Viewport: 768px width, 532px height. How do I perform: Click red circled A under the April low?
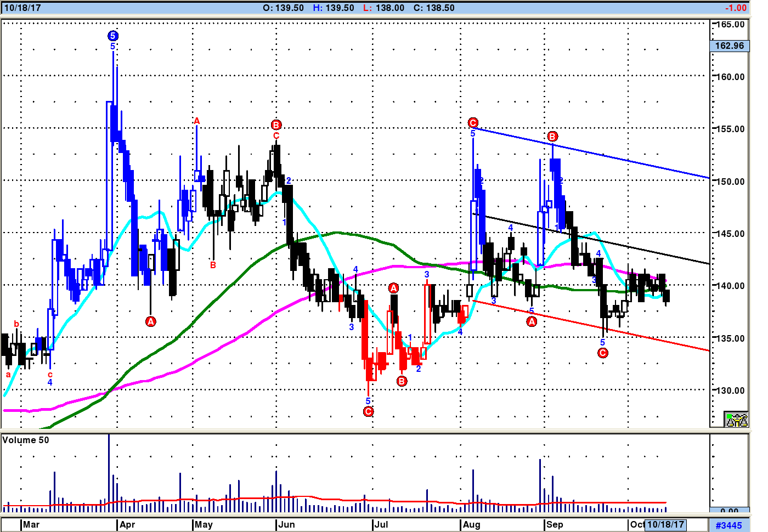click(150, 321)
